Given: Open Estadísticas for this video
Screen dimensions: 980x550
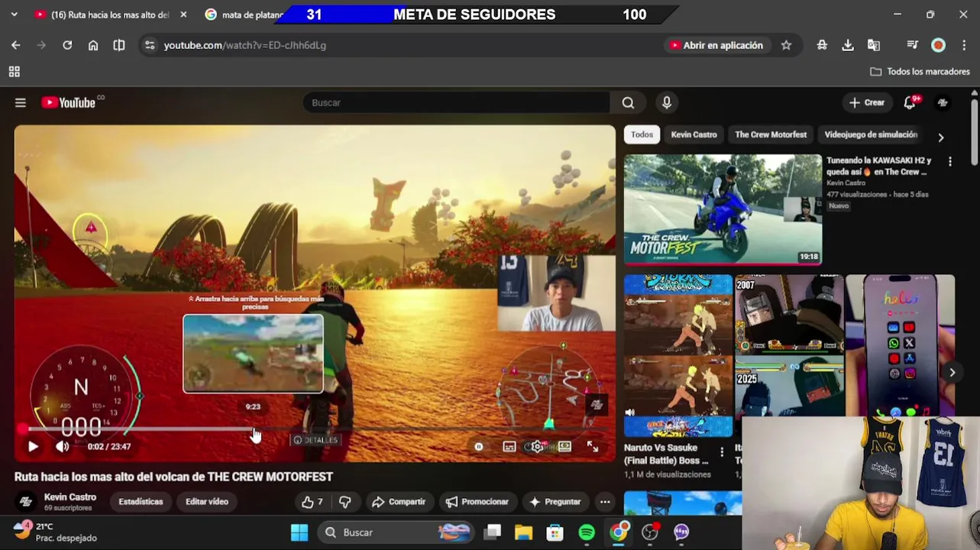Looking at the screenshot, I should pos(141,502).
